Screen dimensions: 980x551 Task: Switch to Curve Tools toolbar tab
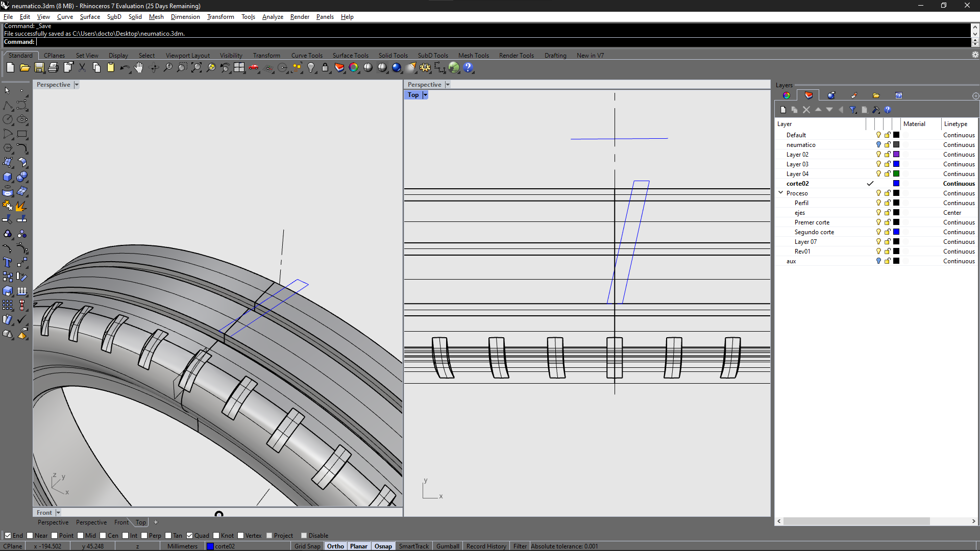click(x=306, y=56)
